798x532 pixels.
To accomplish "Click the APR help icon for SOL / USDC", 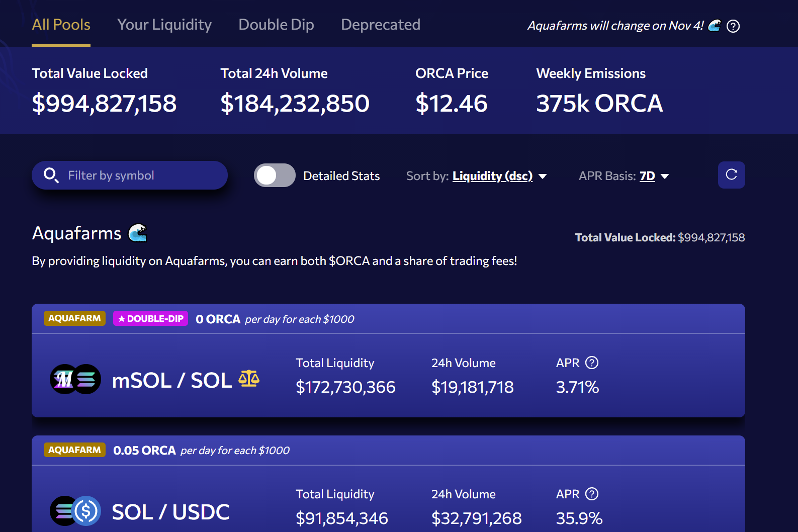I will click(x=592, y=494).
